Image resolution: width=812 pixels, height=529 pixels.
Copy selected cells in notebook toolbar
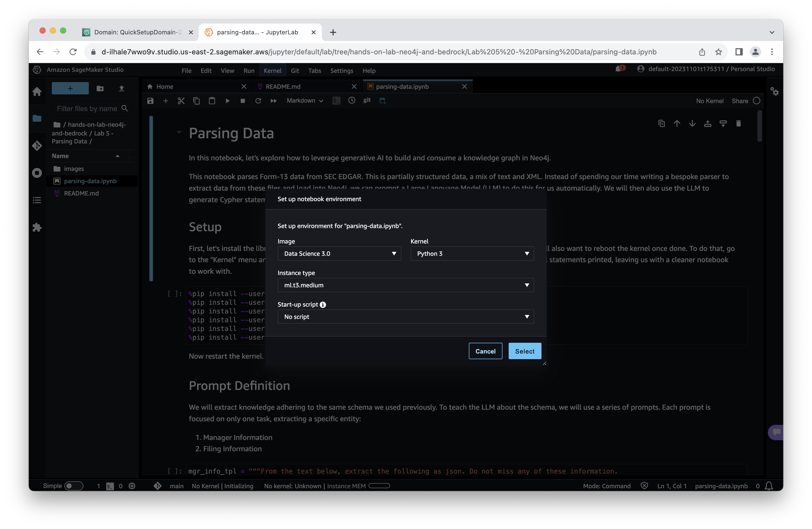(x=197, y=101)
